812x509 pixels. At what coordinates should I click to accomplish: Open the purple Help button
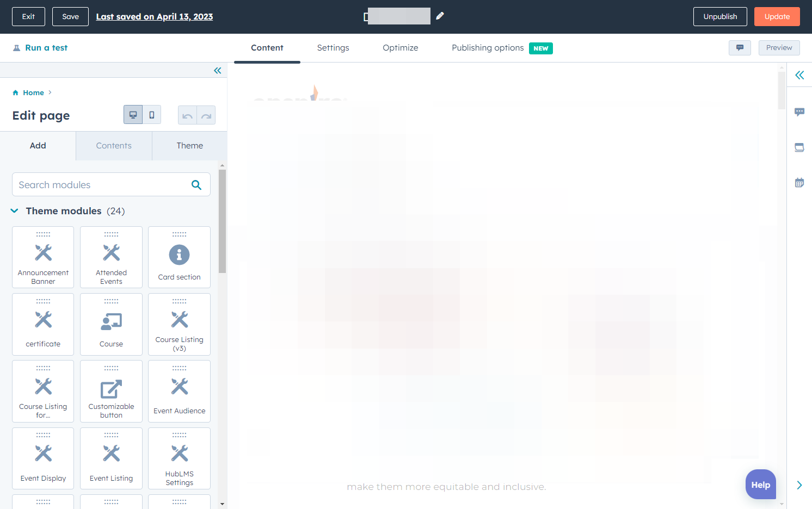click(760, 485)
